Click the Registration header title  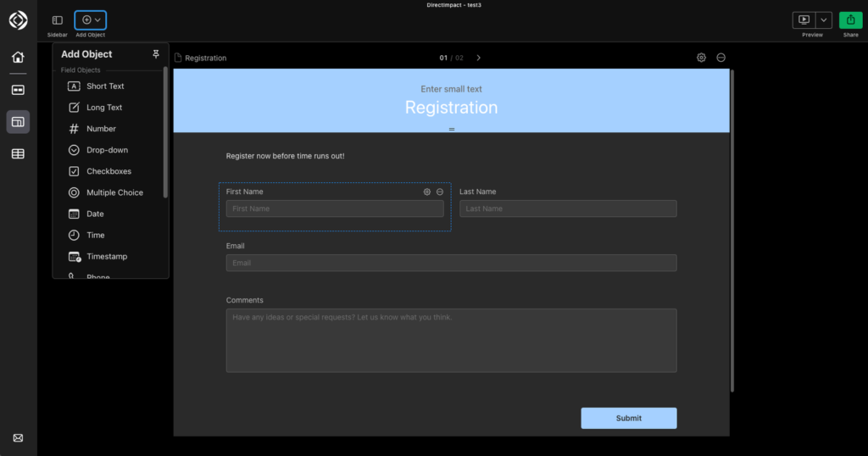point(451,108)
